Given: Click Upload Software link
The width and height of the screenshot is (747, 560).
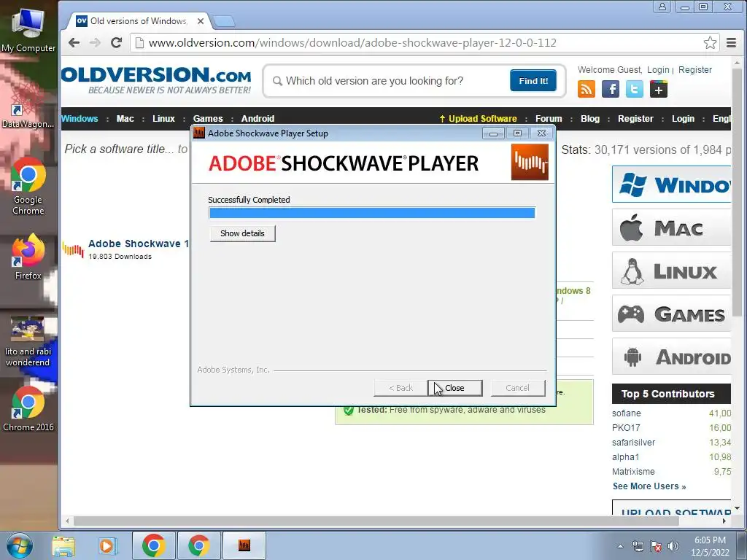Looking at the screenshot, I should [x=478, y=119].
